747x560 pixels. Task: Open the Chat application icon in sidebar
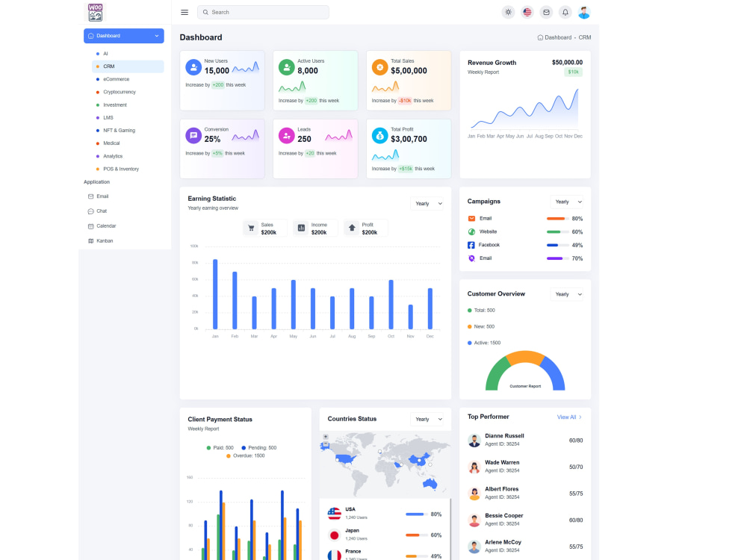click(x=90, y=211)
